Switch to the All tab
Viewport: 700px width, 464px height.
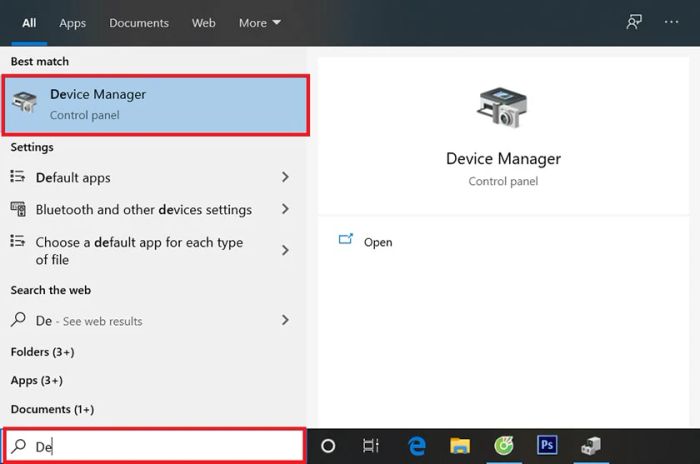29,23
